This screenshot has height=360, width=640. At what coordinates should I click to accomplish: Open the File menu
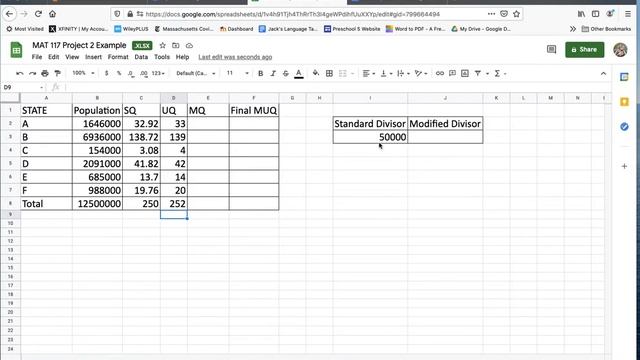[x=37, y=57]
